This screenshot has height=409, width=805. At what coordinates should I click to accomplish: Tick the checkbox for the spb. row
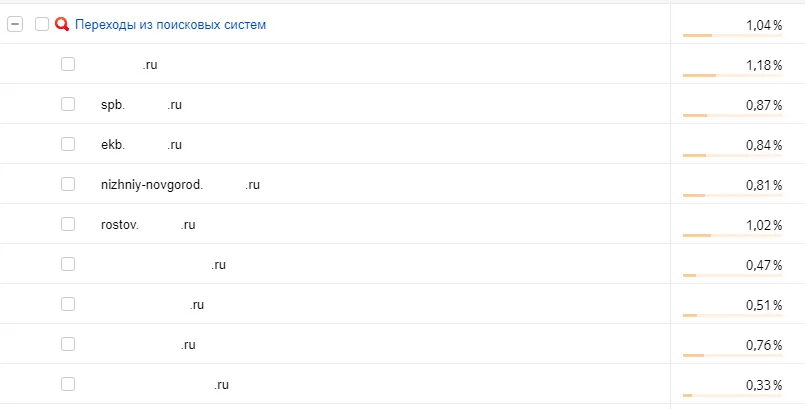[68, 104]
